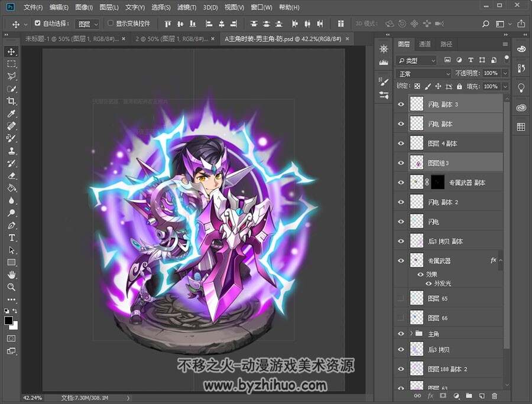Open the 不透明度 opacity dropdown arrow
The image size is (532, 404).
(505, 73)
